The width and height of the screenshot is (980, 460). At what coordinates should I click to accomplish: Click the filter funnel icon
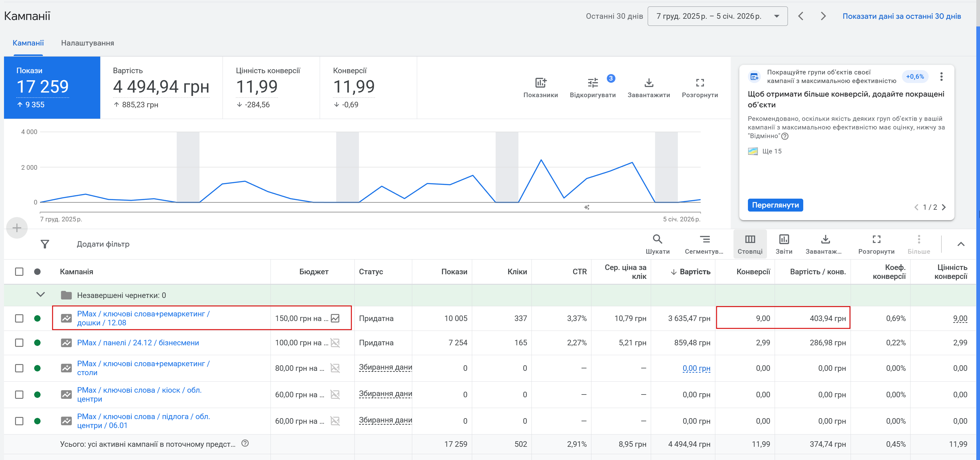click(x=45, y=244)
